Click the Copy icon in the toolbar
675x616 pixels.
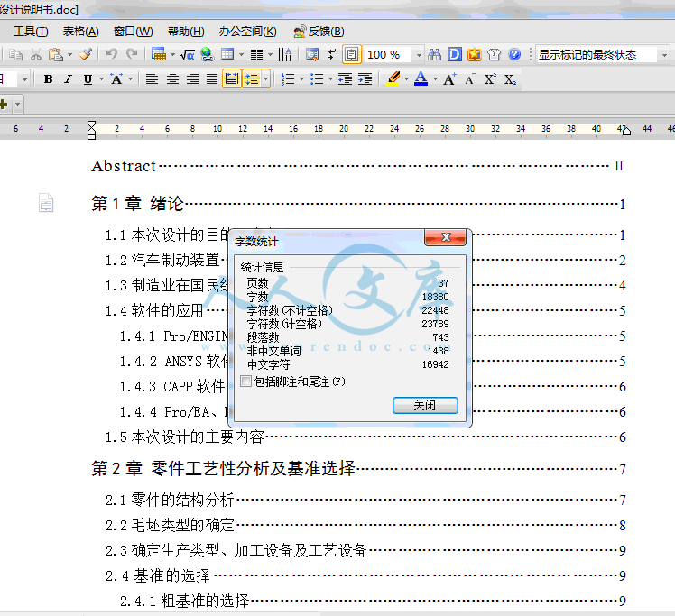[16, 55]
